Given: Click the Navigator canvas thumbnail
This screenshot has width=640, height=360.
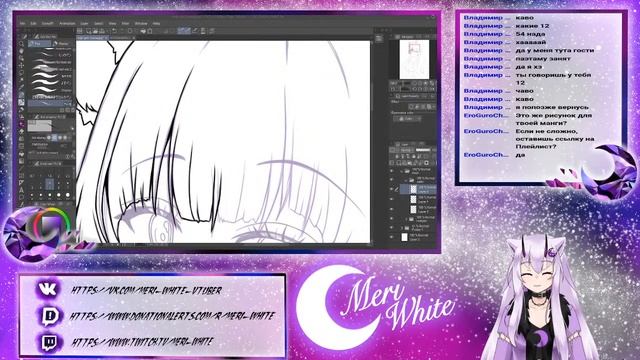Looking at the screenshot, I should pyautogui.click(x=414, y=59).
